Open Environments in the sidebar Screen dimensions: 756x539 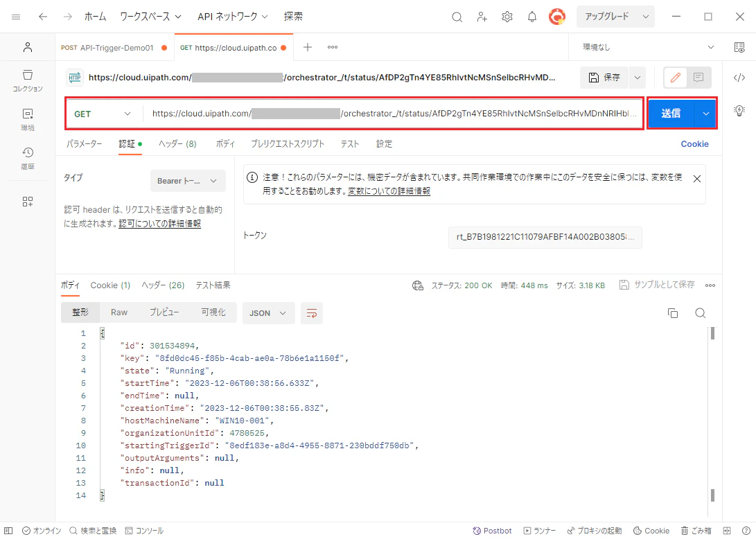(28, 120)
